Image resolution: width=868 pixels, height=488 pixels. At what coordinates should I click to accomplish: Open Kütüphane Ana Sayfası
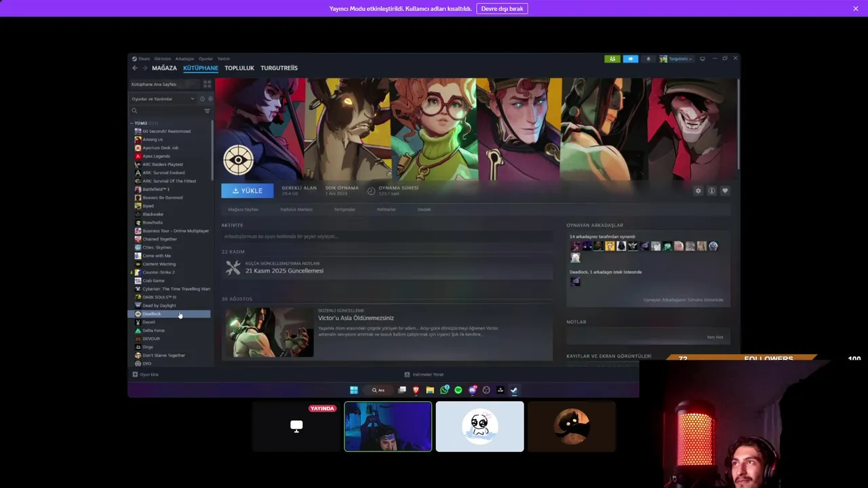coord(163,84)
